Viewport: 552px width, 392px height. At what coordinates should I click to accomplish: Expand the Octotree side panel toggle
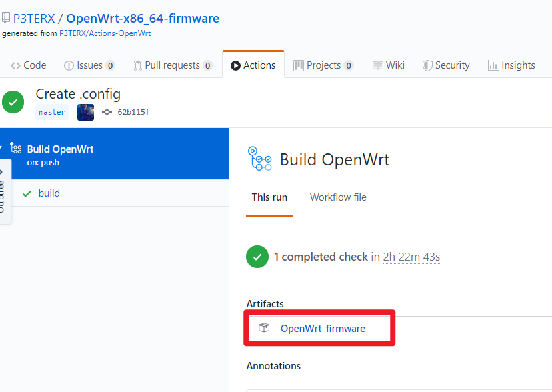tap(4, 192)
